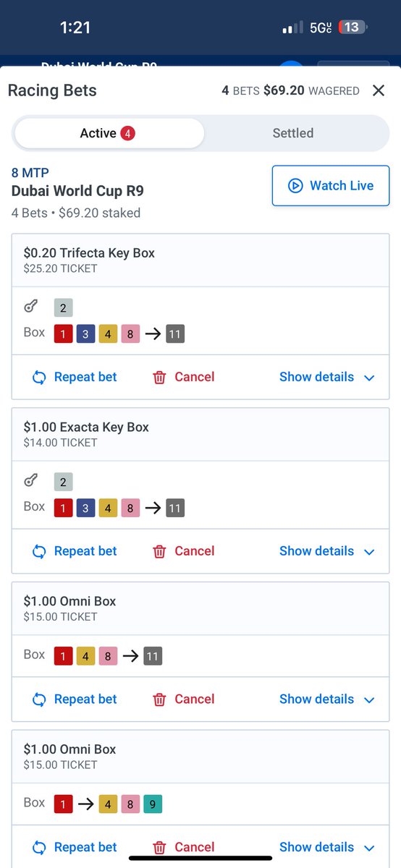Click the key icon in Trifecta Key Box
The image size is (401, 868).
point(31,307)
